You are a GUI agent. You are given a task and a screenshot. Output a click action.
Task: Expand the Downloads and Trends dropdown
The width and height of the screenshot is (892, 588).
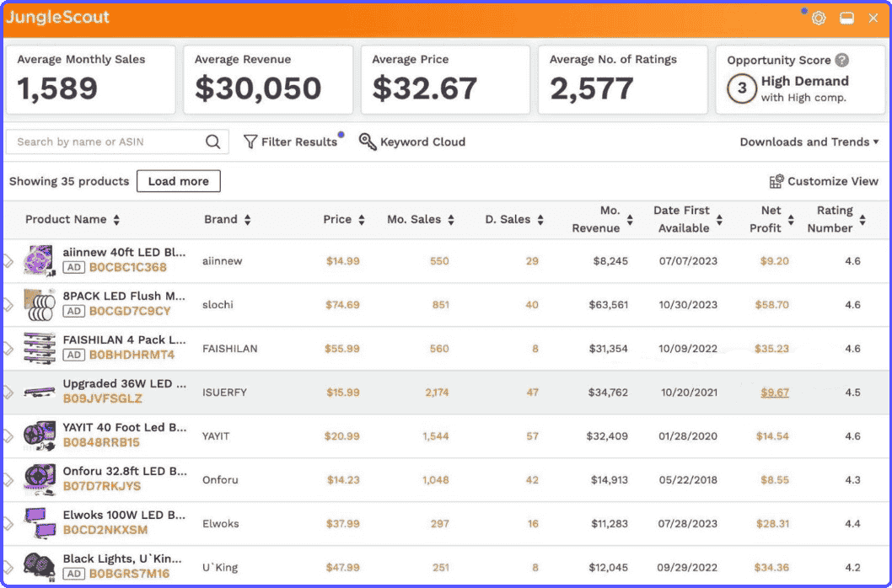[x=809, y=142]
